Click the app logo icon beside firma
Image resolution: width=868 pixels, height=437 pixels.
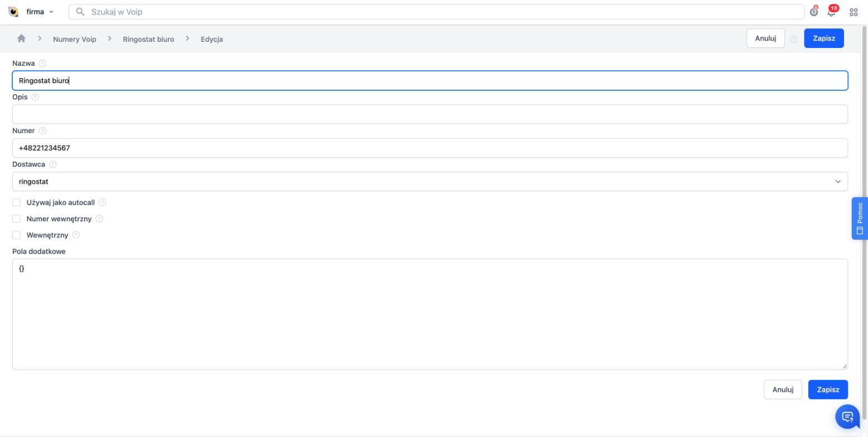click(13, 12)
